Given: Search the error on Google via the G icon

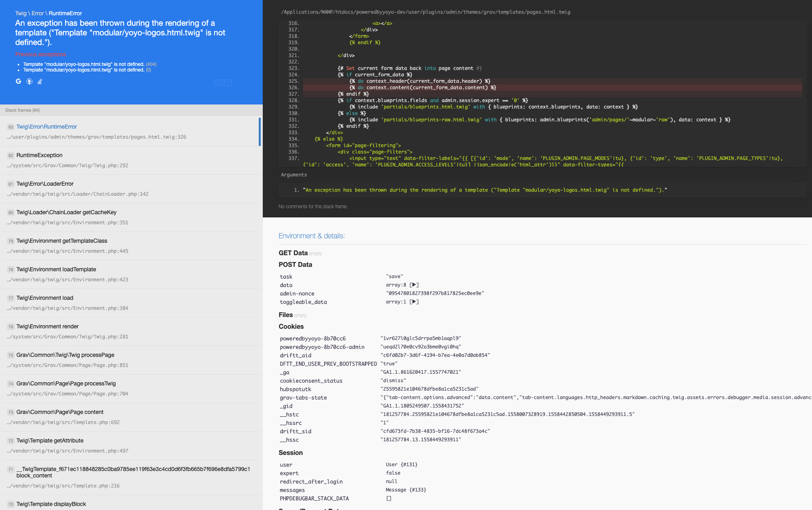Looking at the screenshot, I should tap(18, 82).
